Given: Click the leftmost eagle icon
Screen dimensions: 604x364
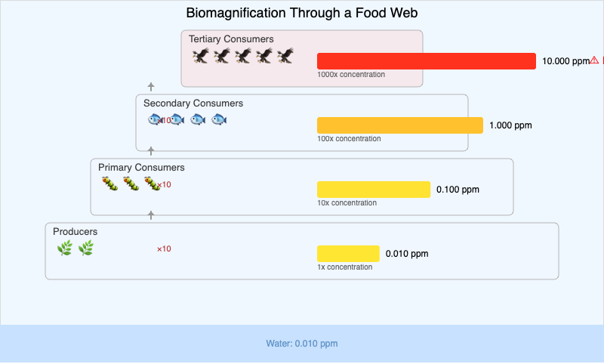Looking at the screenshot, I should click(x=200, y=56).
